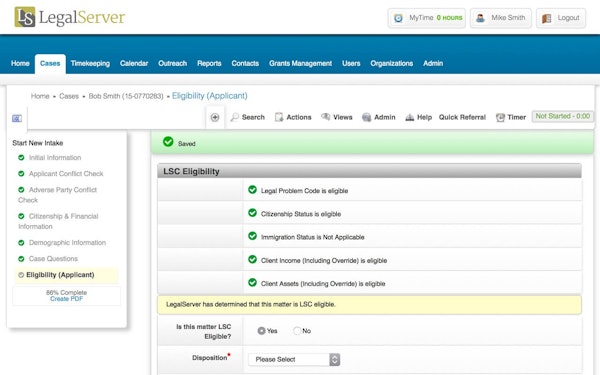Click the green check next to Case Questions
This screenshot has height=375, width=600.
click(x=21, y=259)
